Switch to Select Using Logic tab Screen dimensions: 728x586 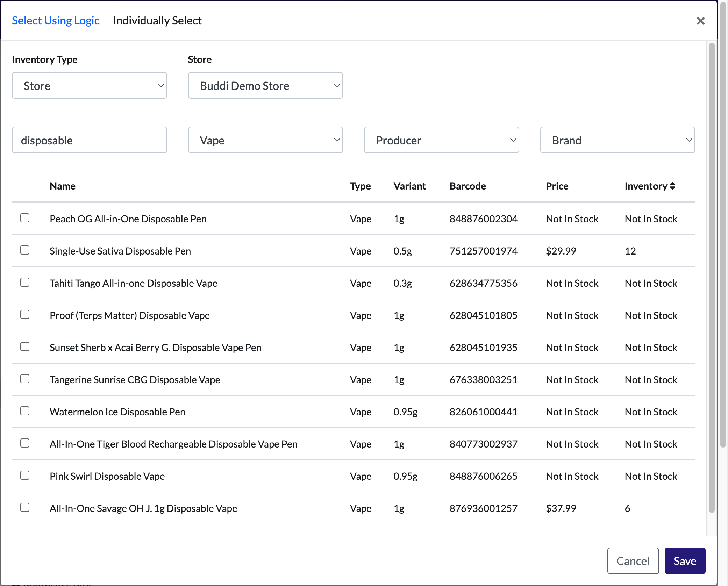coord(56,21)
